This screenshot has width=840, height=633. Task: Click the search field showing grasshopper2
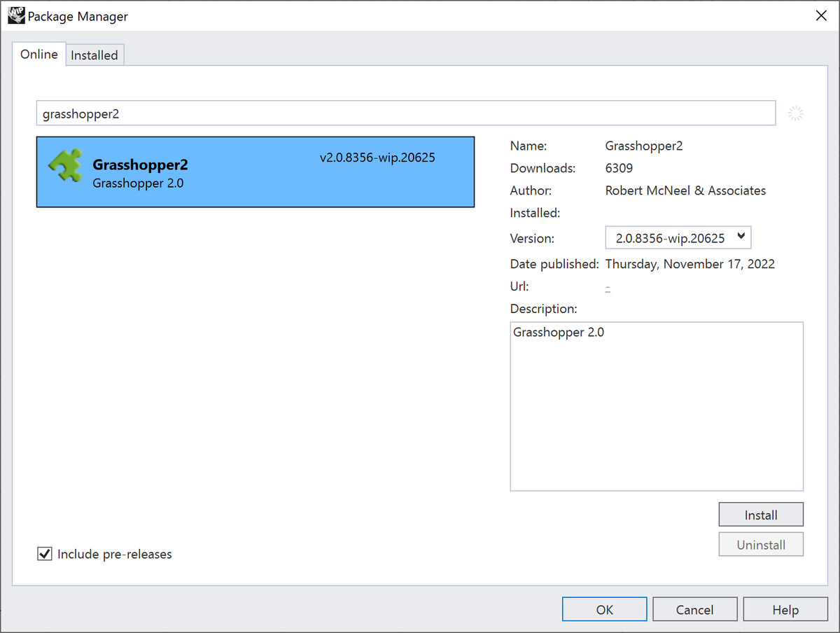[x=406, y=113]
